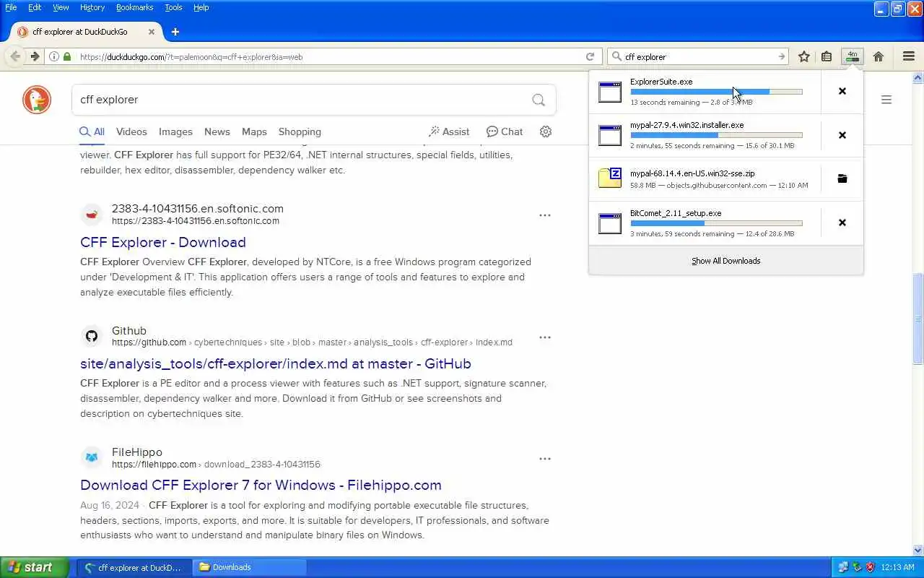
Task: Switch to the Maps search tab
Action: coord(254,131)
